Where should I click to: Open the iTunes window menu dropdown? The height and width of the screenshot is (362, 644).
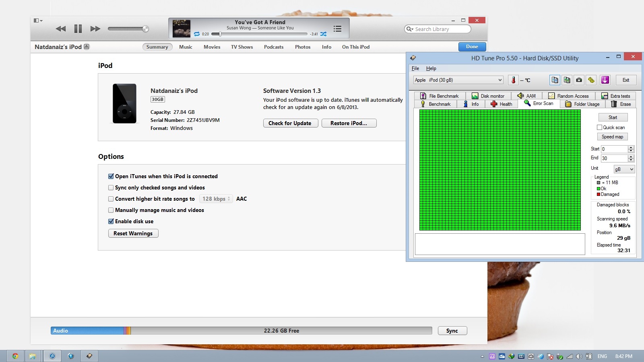(38, 21)
